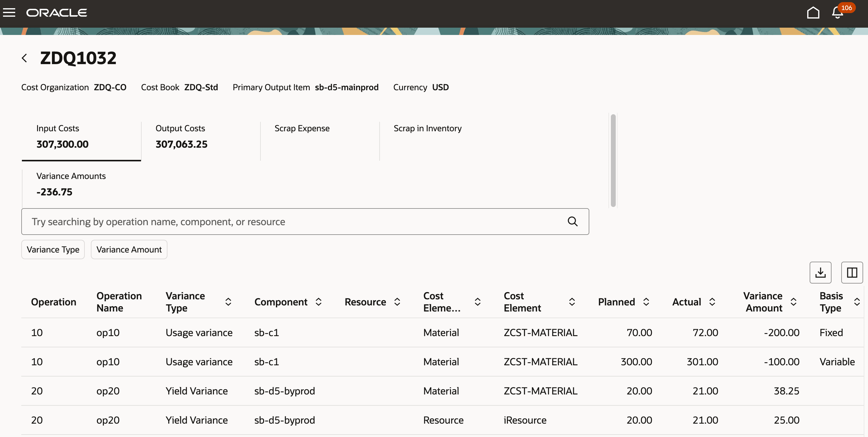The width and height of the screenshot is (868, 437).
Task: Sort the Component column
Action: coord(319,301)
